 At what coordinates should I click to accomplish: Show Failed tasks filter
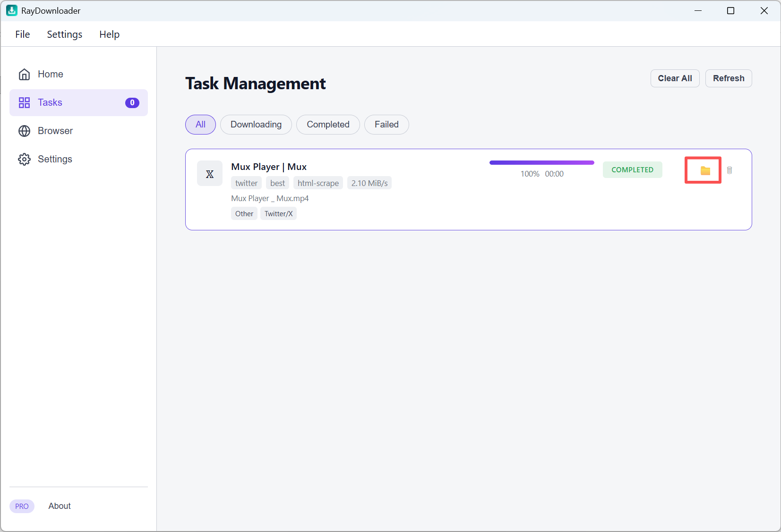386,125
